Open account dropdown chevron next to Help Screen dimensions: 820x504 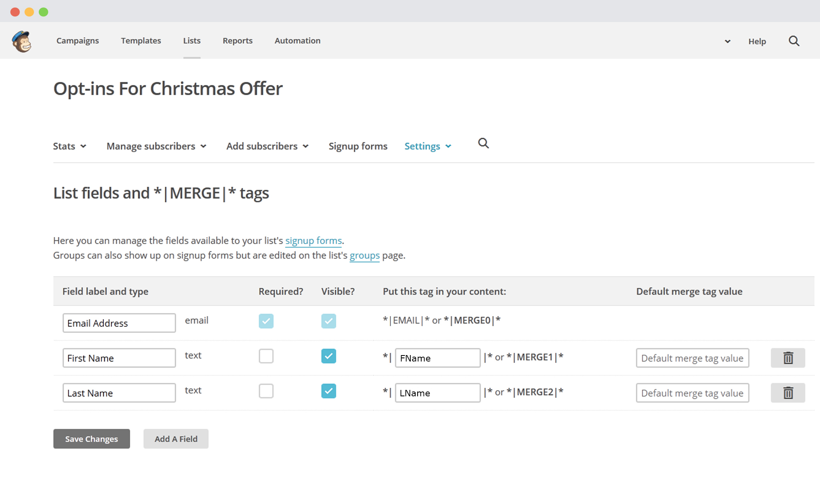tap(728, 41)
